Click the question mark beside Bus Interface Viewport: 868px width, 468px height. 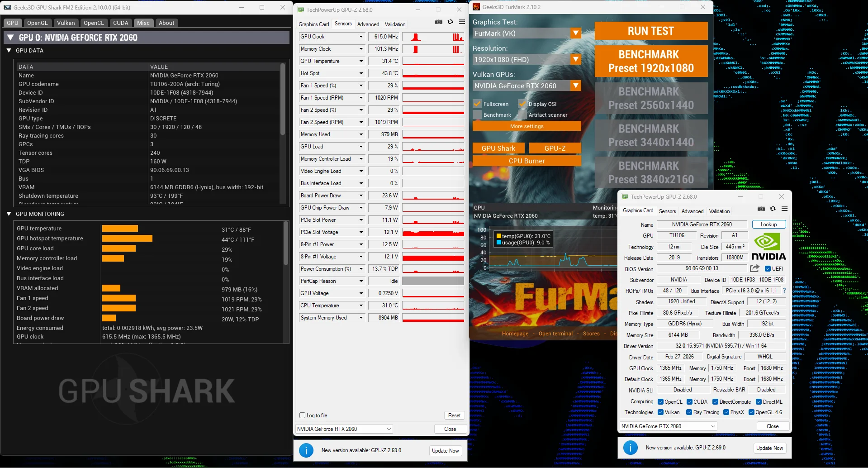(784, 291)
